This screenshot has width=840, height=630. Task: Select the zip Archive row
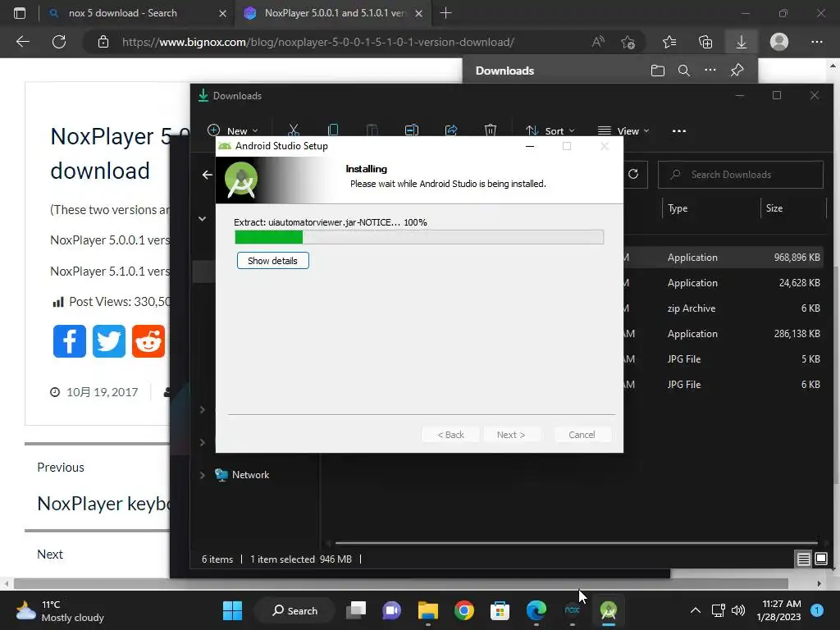(724, 308)
